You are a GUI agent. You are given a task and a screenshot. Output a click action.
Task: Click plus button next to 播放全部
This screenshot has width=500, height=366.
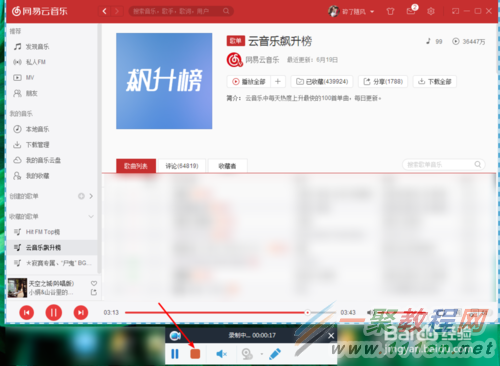(x=278, y=82)
